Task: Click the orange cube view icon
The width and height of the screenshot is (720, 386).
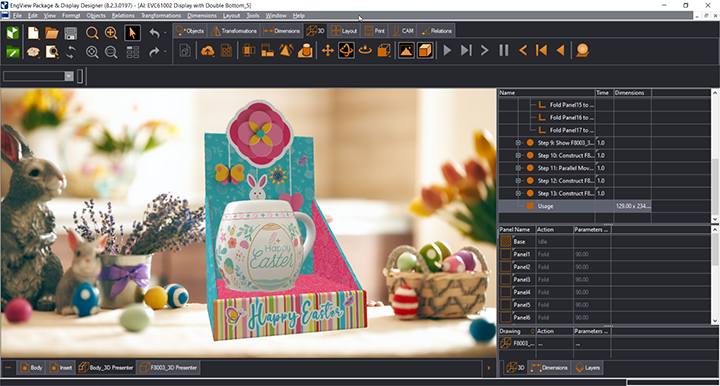Action: (384, 50)
